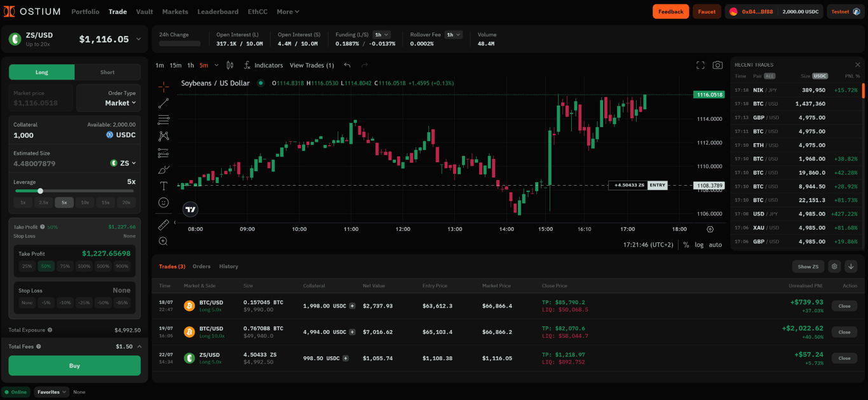Open the candlestick chart style selector
Screen dimensions: 868x400
(x=230, y=66)
